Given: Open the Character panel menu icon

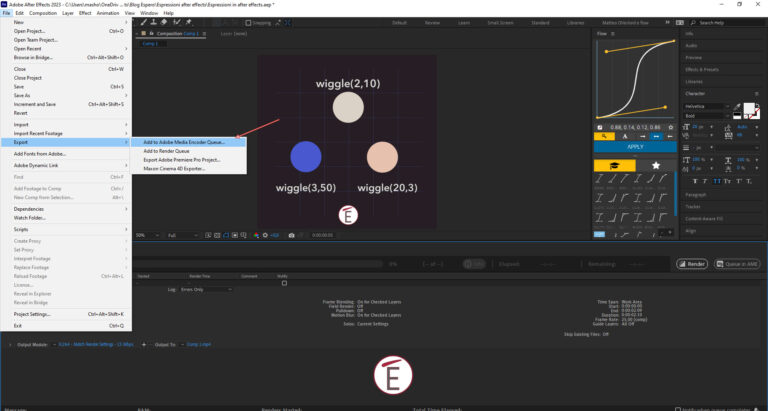Looking at the screenshot, I should coord(757,94).
